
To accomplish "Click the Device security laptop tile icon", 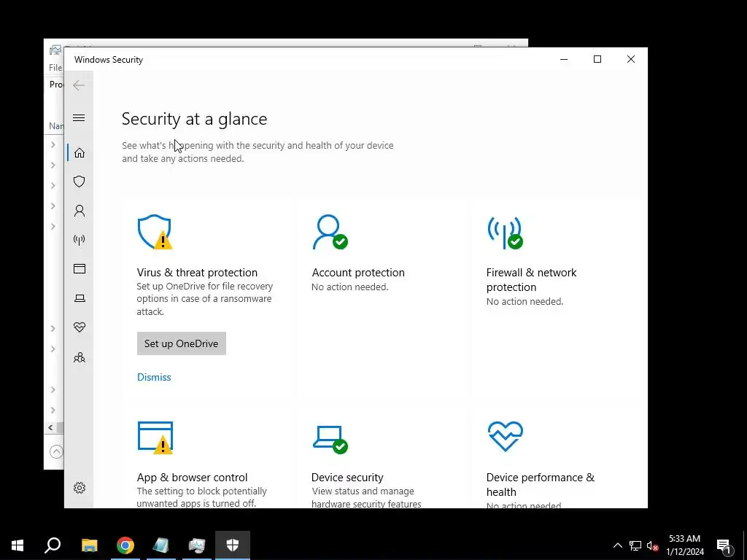I will 330,439.
